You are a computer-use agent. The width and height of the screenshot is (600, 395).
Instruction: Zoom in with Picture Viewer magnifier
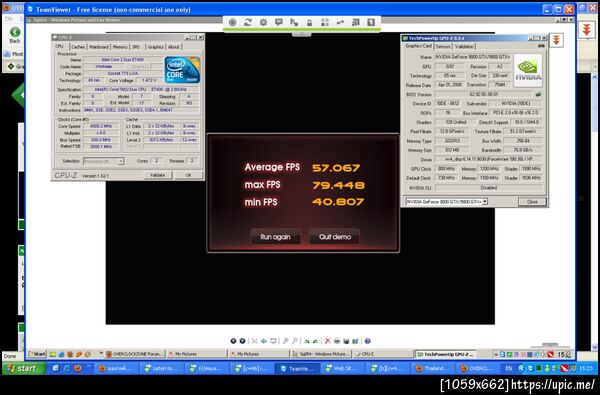(285, 341)
